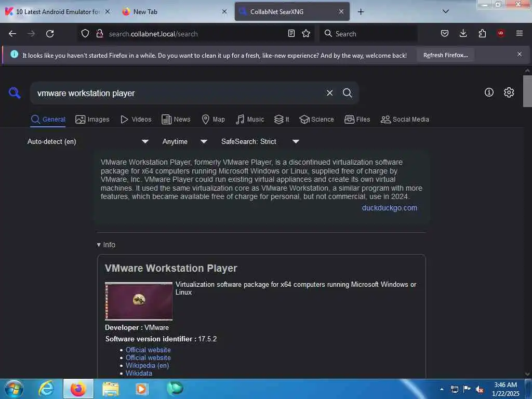Open the Wikipedia (en) link
532x399 pixels.
[147, 365]
